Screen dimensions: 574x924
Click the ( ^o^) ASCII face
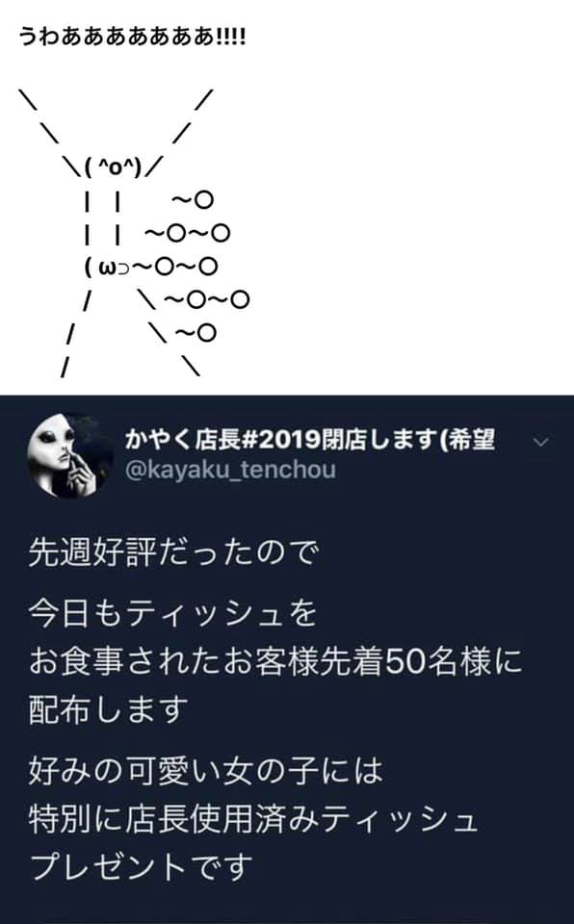[114, 167]
